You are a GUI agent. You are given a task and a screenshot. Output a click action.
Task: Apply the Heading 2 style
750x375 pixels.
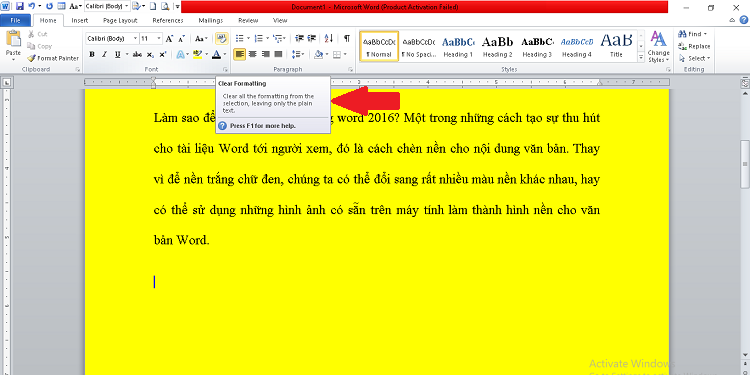497,46
